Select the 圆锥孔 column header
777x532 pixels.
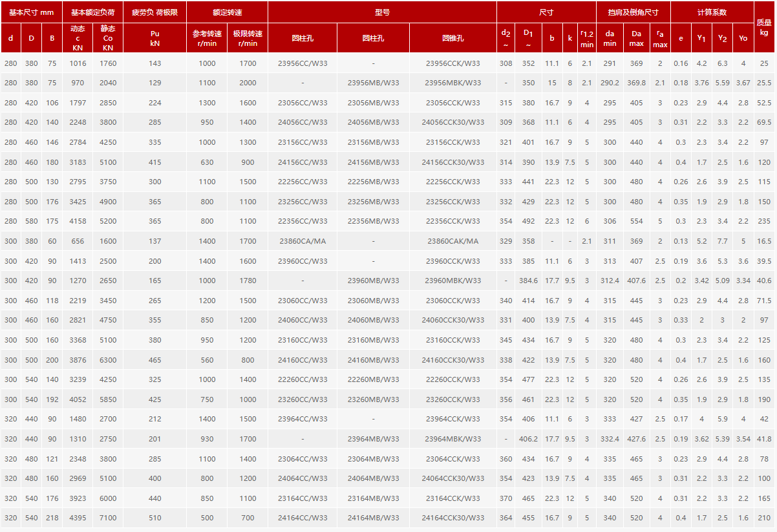(x=452, y=38)
